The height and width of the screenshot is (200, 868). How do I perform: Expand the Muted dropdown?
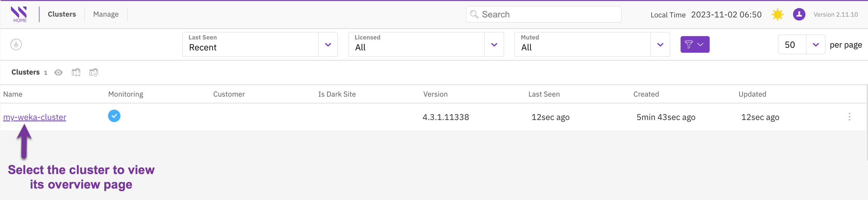[x=660, y=45]
